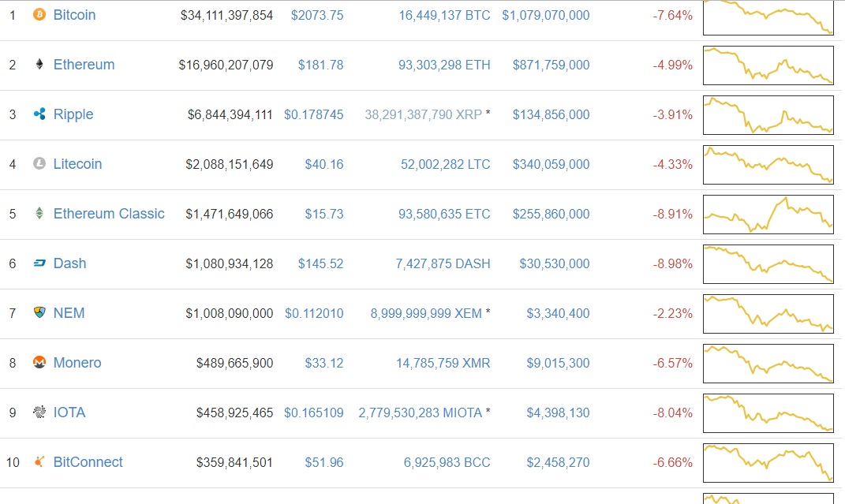Click the Dash price $145.52 link
The height and width of the screenshot is (504, 845).
320,264
